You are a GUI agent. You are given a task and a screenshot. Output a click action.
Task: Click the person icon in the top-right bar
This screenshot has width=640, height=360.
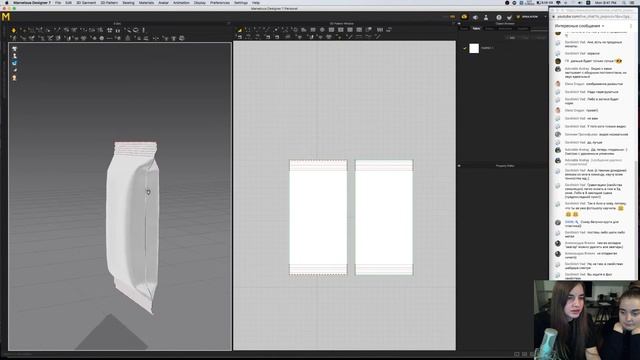pyautogui.click(x=486, y=17)
